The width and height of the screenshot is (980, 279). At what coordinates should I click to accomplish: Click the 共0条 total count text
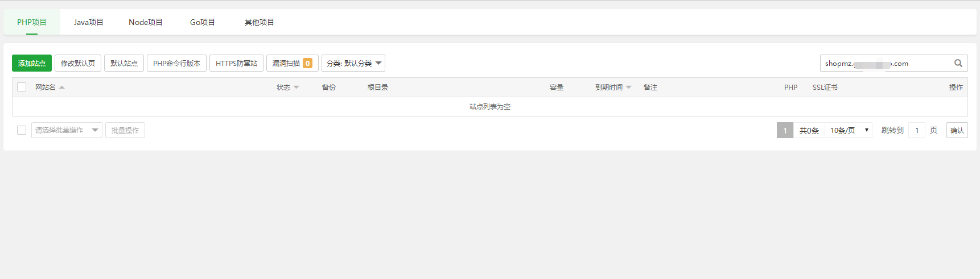[x=809, y=130]
